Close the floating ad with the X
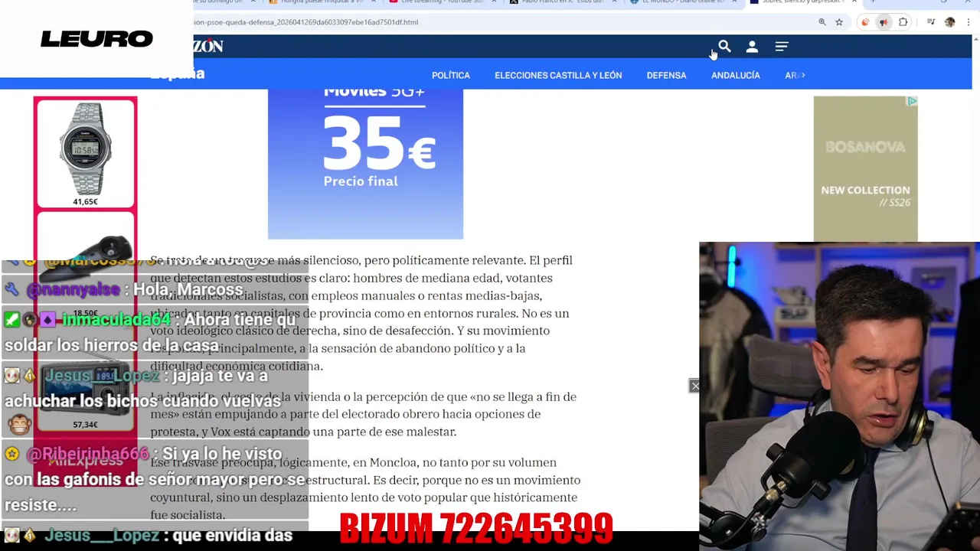Viewport: 980px width, 551px height. tap(694, 386)
